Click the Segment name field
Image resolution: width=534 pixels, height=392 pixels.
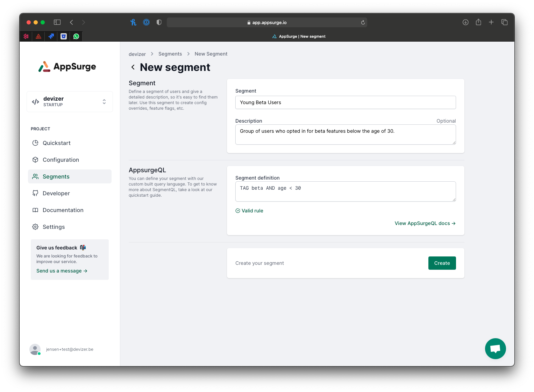pyautogui.click(x=346, y=102)
